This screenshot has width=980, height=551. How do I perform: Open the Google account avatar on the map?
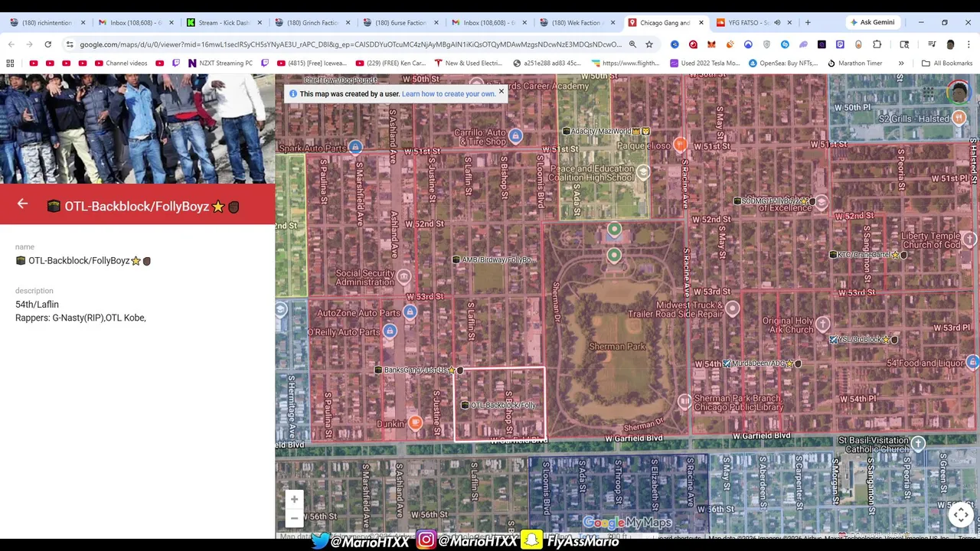coord(958,93)
